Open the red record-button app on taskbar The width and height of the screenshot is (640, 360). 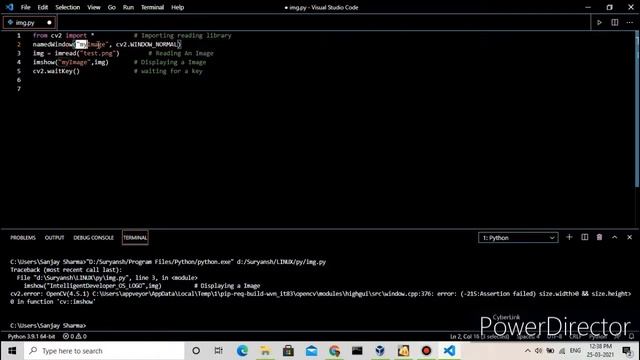pos(426,351)
